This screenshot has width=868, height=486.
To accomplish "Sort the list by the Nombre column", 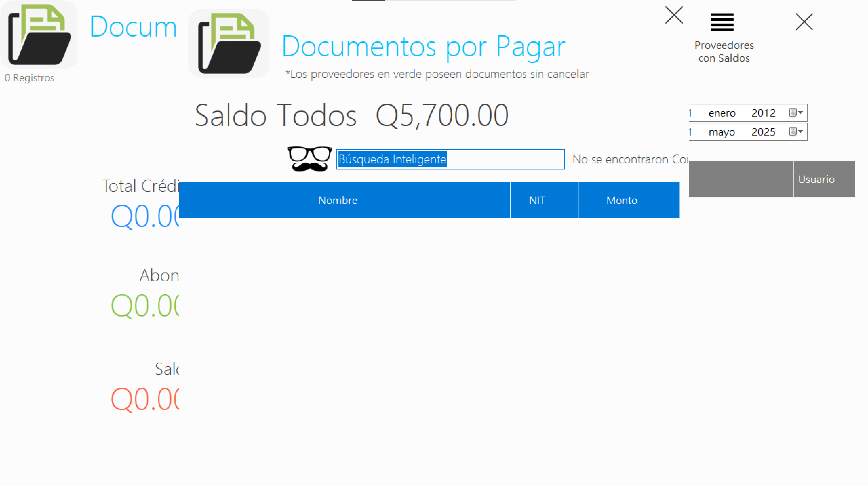I will tap(337, 200).
